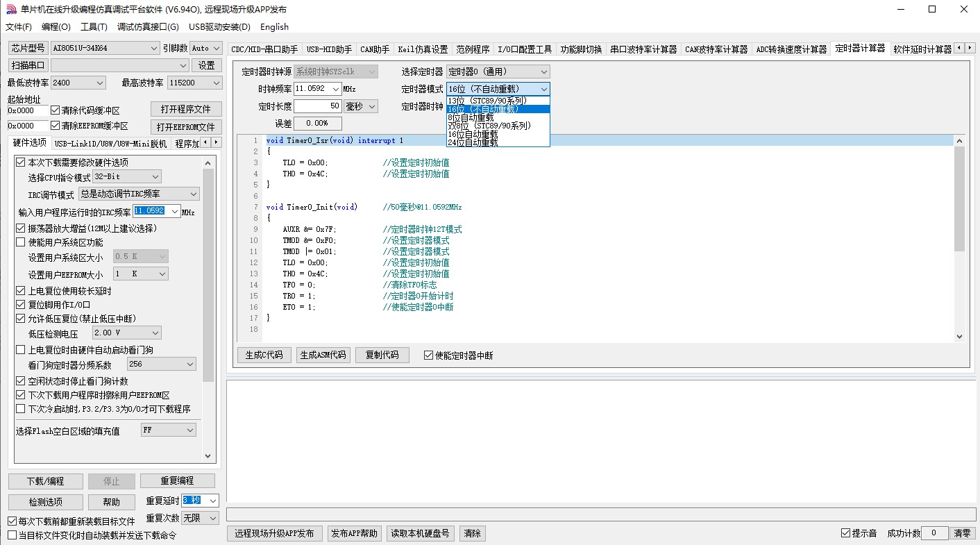
Task: Open the CPU instruction mode 32-Bit dropdown
Action: point(127,177)
